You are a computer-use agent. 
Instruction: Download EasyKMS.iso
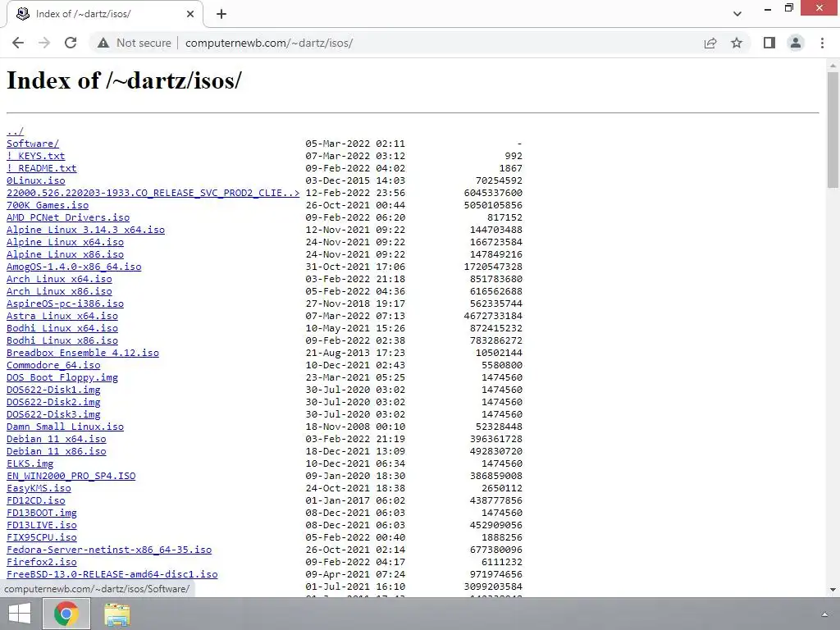tap(39, 489)
